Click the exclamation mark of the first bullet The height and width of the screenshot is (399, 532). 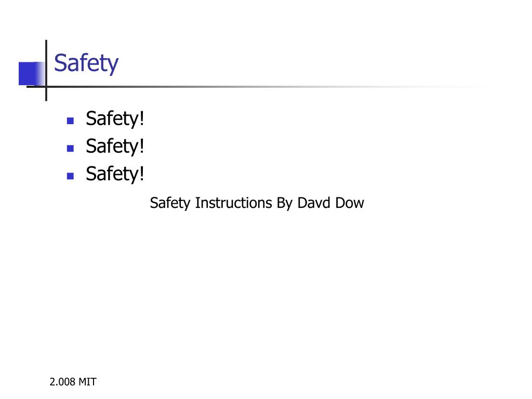click(x=142, y=118)
